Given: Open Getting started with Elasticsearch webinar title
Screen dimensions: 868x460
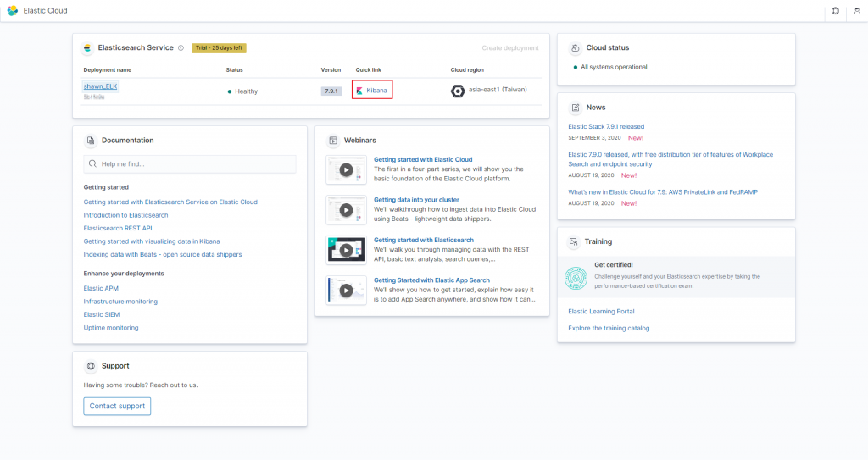Looking at the screenshot, I should tap(424, 241).
